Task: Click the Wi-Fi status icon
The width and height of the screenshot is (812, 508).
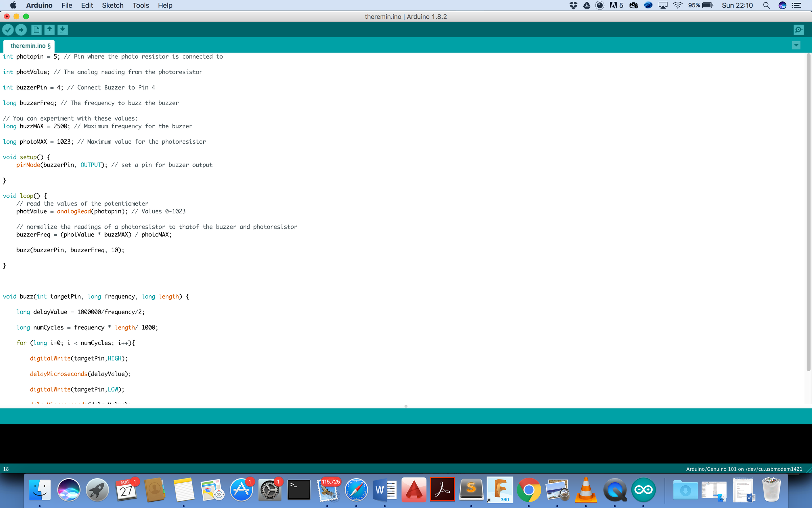Action: [x=678, y=5]
